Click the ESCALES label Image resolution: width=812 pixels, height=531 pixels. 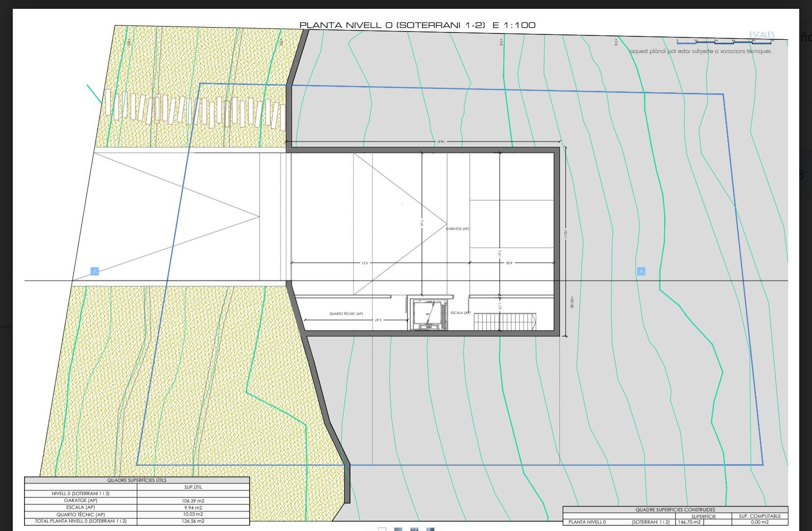(761, 34)
